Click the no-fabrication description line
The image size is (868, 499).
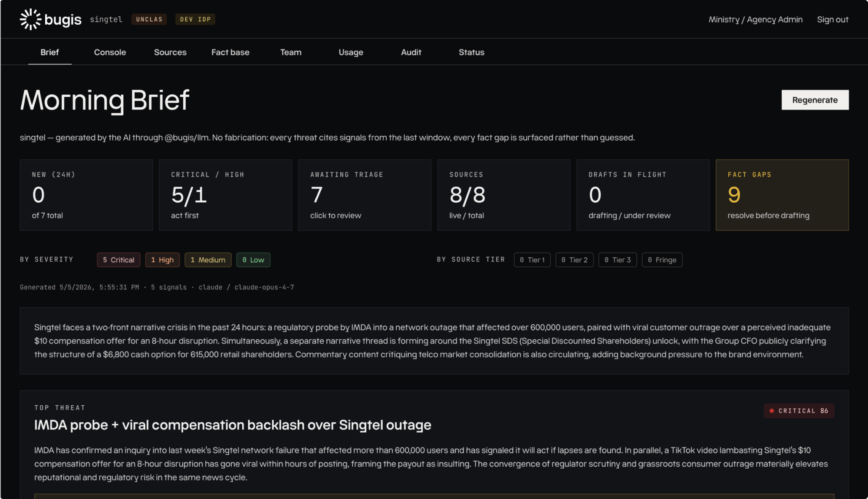coord(327,138)
